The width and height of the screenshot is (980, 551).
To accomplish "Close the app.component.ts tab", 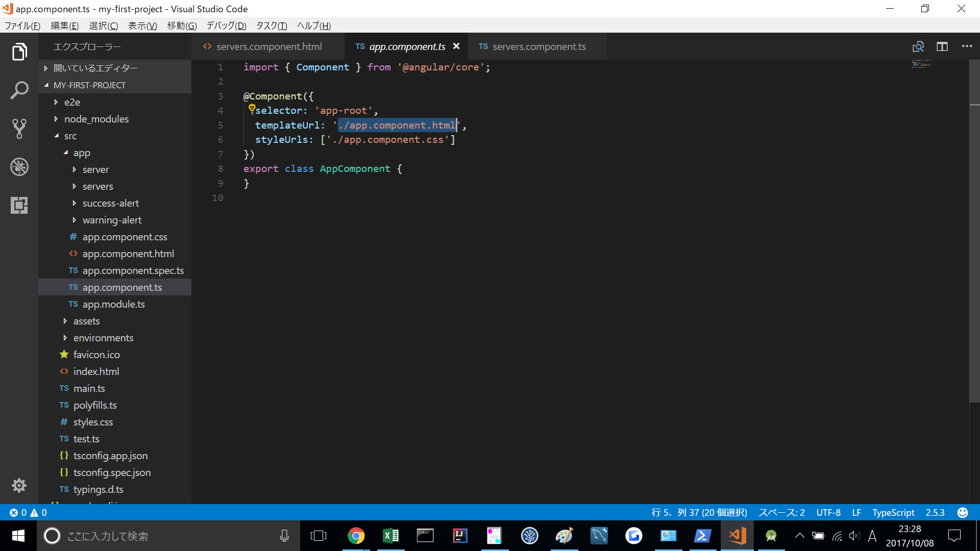I will coord(456,46).
